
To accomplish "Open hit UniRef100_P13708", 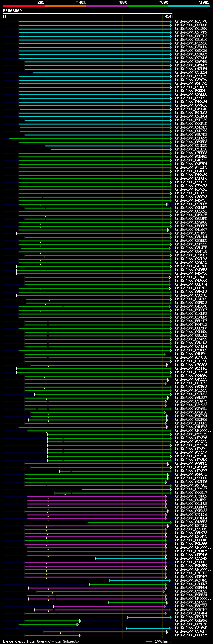I will point(191,22).
